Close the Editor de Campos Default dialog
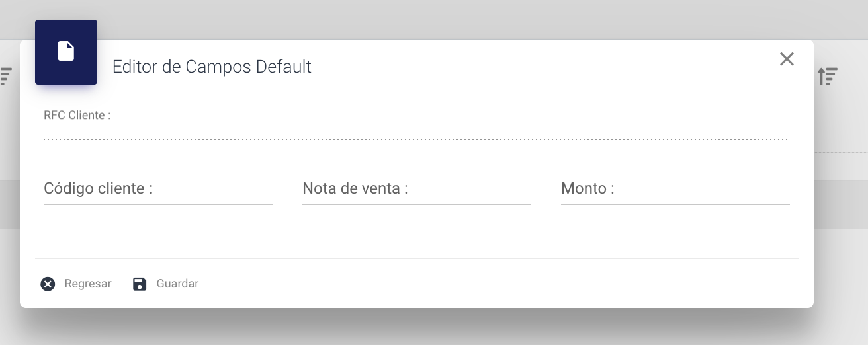The image size is (868, 345). click(787, 59)
